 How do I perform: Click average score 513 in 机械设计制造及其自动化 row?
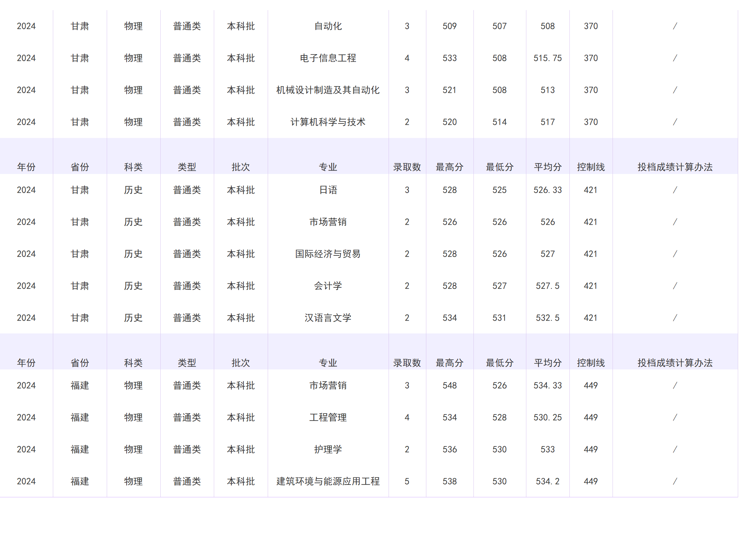tap(548, 90)
